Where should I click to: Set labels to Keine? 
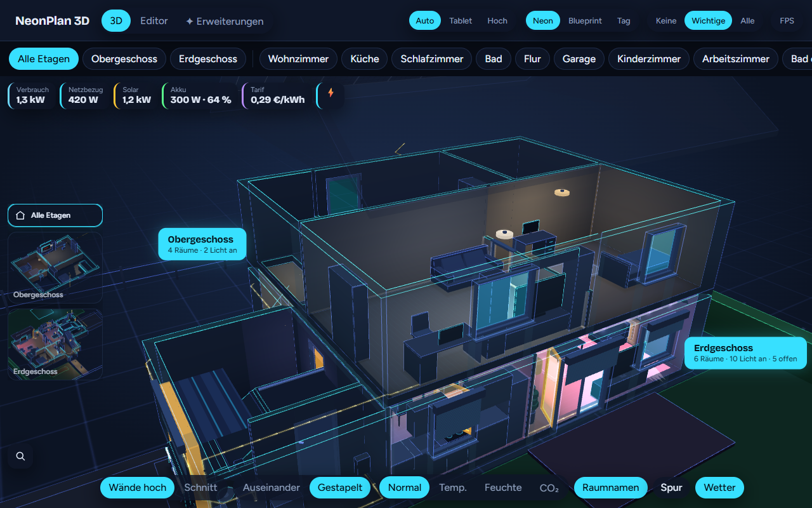point(666,21)
